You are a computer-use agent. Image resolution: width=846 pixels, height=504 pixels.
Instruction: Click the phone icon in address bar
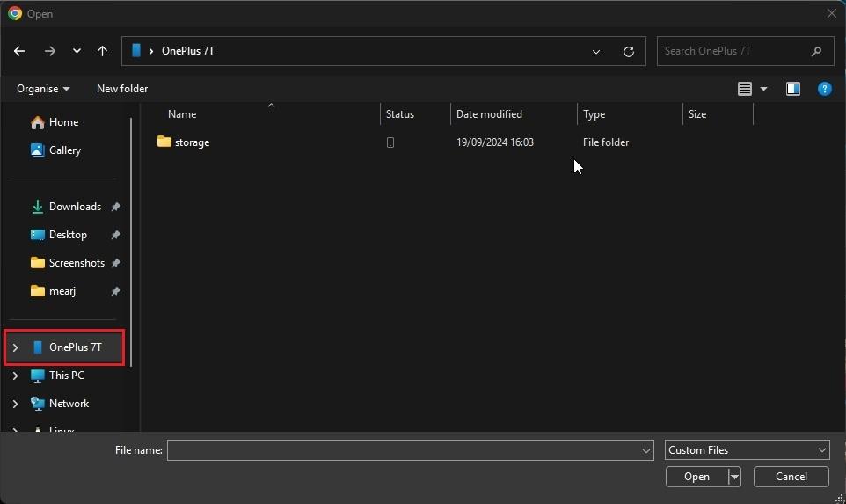pos(136,51)
